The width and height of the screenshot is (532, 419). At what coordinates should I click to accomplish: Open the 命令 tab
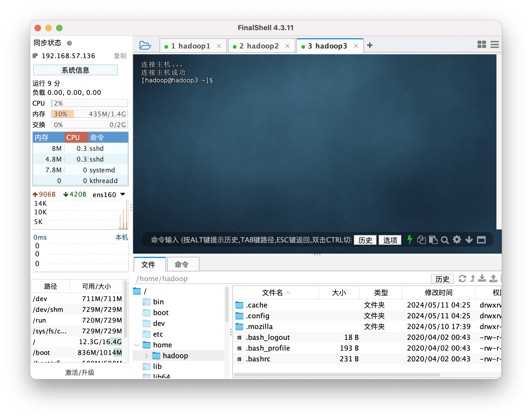(183, 264)
